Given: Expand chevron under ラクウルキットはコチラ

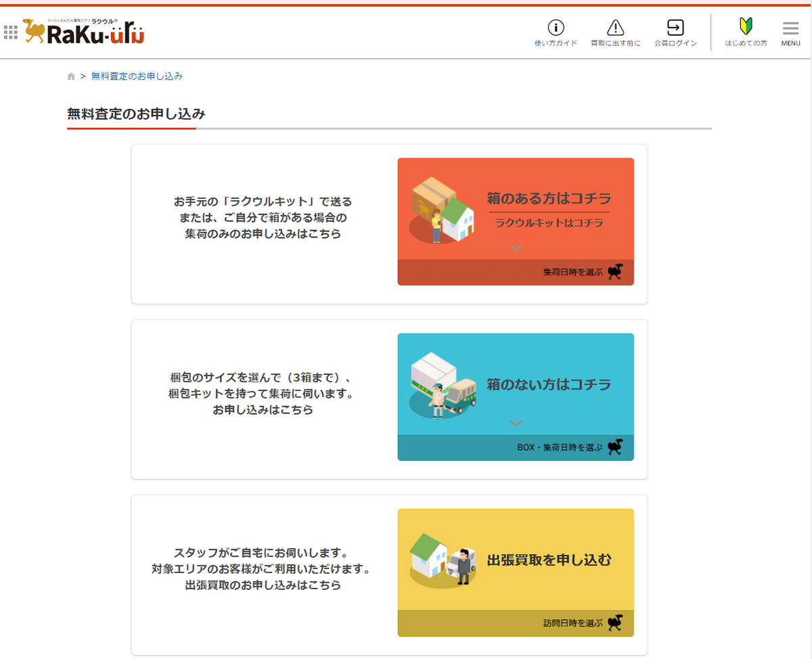Looking at the screenshot, I should click(x=516, y=248).
